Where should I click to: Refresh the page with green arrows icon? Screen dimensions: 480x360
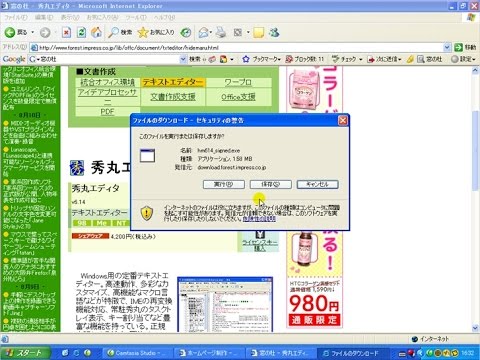81,32
